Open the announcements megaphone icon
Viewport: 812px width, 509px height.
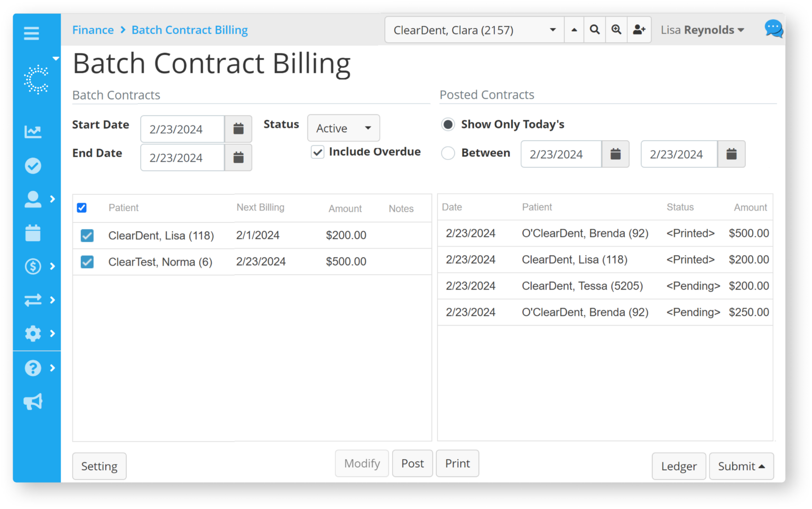point(32,401)
